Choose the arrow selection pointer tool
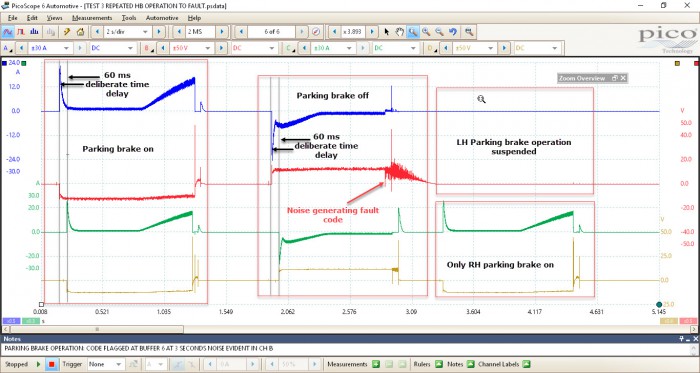 387,32
